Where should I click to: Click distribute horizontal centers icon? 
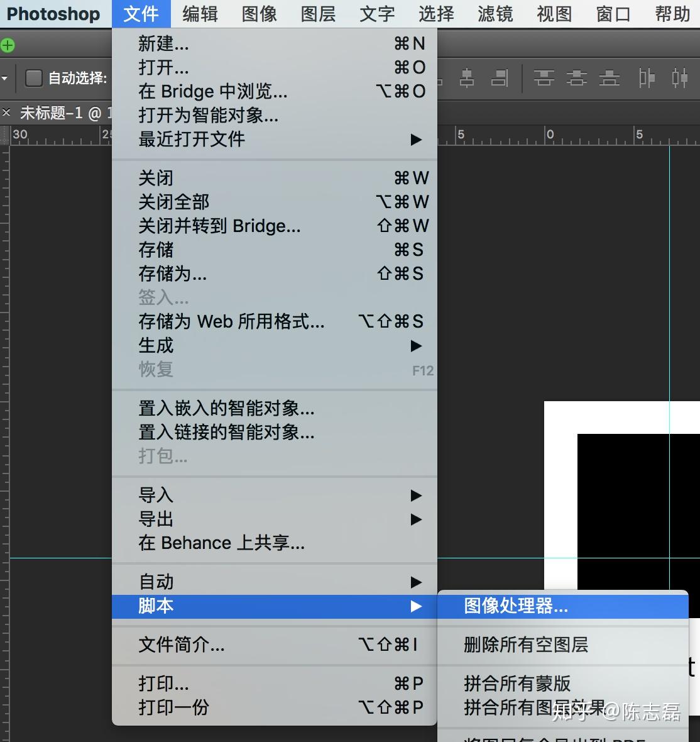[x=680, y=77]
